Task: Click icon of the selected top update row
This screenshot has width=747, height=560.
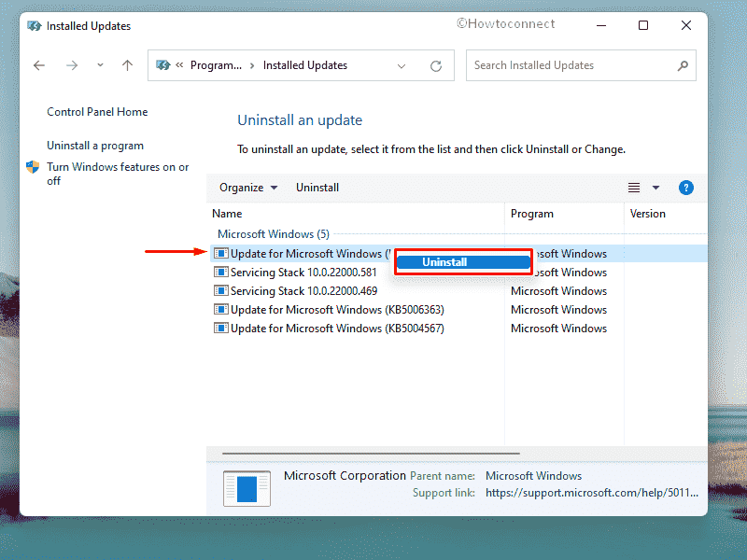Action: [x=221, y=253]
